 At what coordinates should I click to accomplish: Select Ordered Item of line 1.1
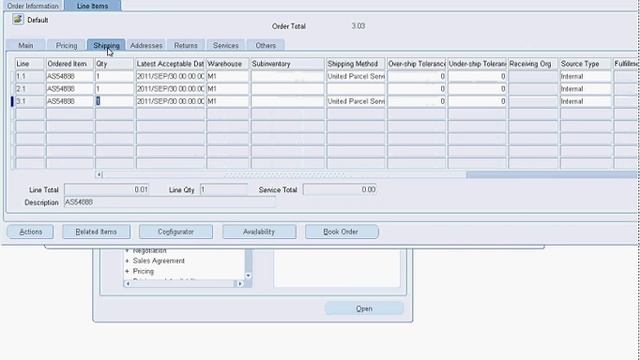[x=70, y=76]
